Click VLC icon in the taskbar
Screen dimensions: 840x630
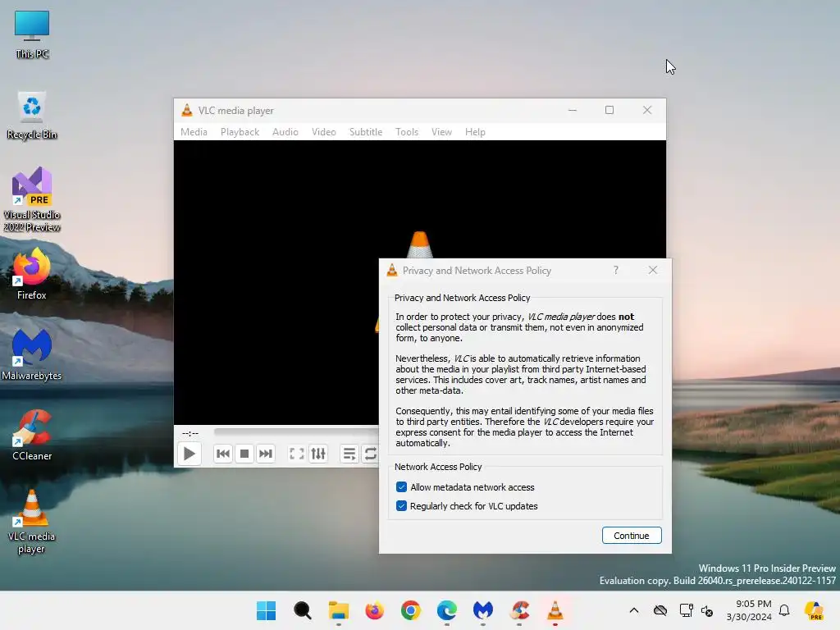pyautogui.click(x=555, y=610)
